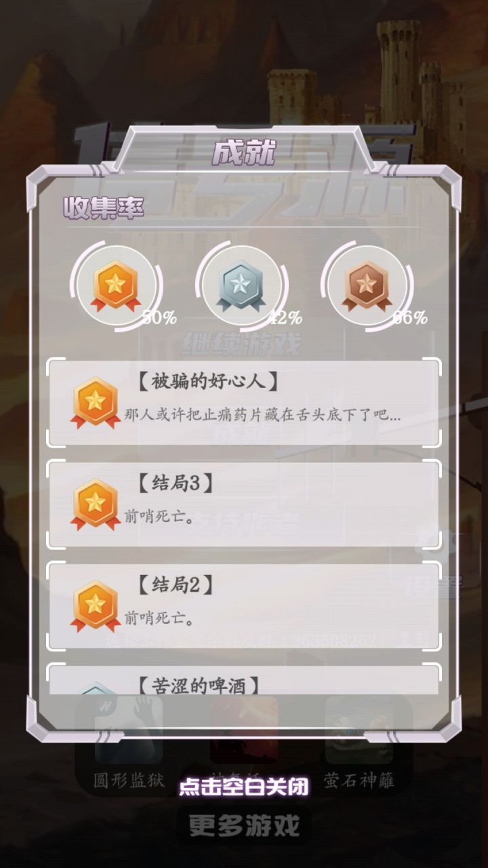Select the 结局2 achievement title

(x=175, y=585)
